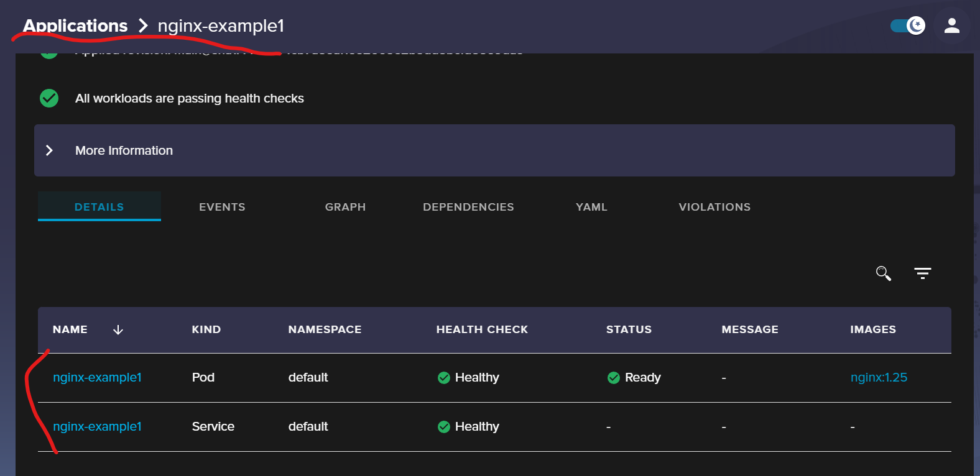Click the MESSAGE column header
The width and height of the screenshot is (980, 476).
(x=750, y=329)
